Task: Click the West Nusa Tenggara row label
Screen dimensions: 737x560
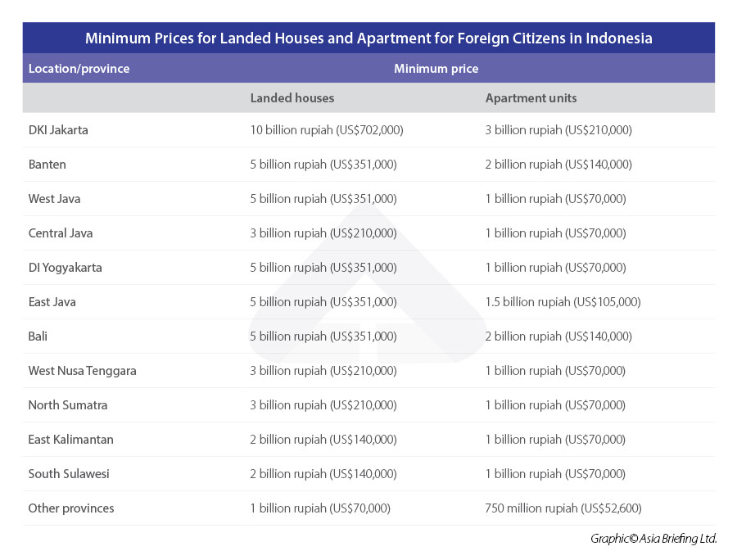Action: click(x=82, y=371)
